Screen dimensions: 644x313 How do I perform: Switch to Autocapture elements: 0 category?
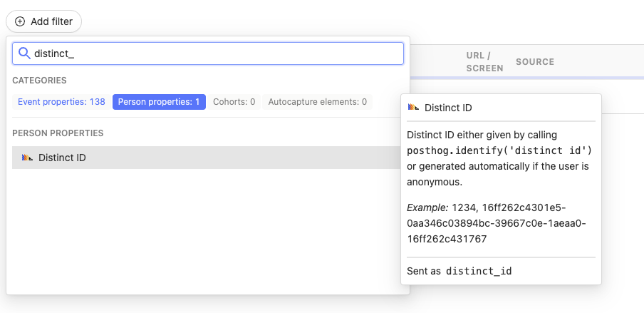[317, 102]
